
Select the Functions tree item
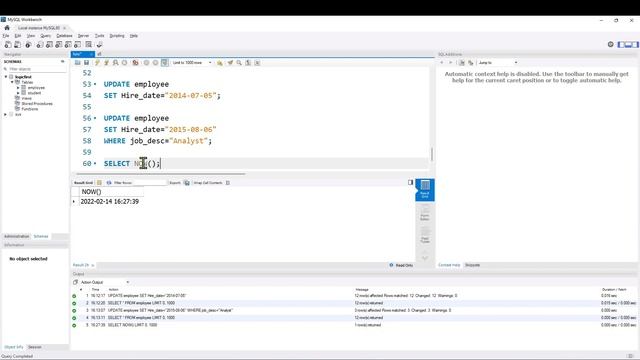(29, 109)
